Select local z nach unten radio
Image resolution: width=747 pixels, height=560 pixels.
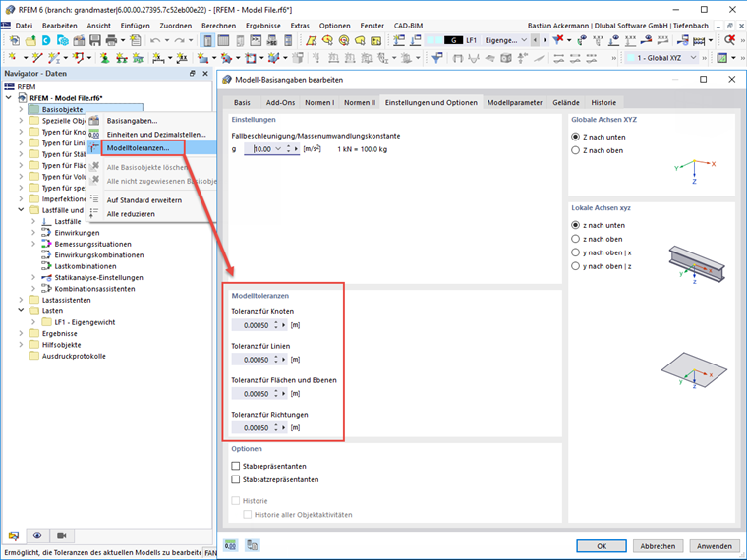[x=576, y=225]
